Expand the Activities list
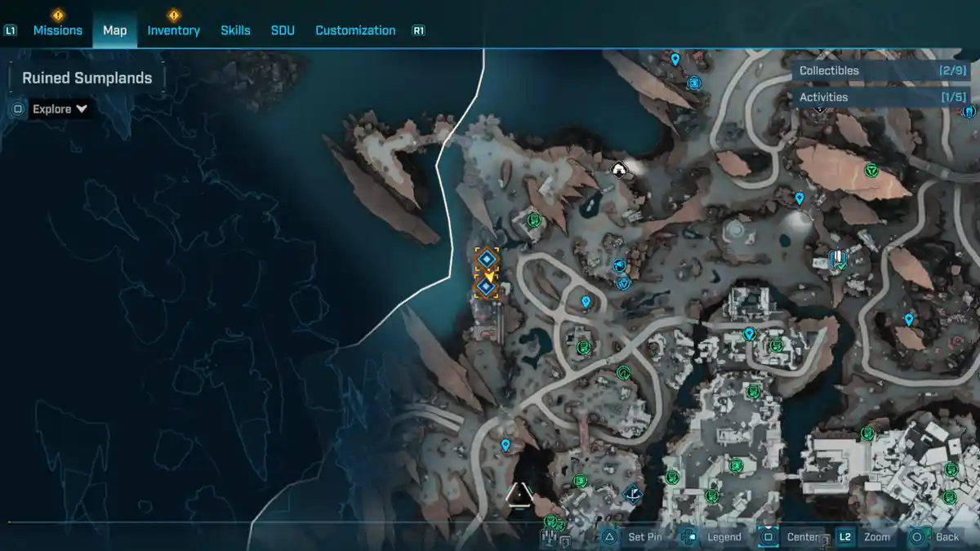 tap(881, 97)
